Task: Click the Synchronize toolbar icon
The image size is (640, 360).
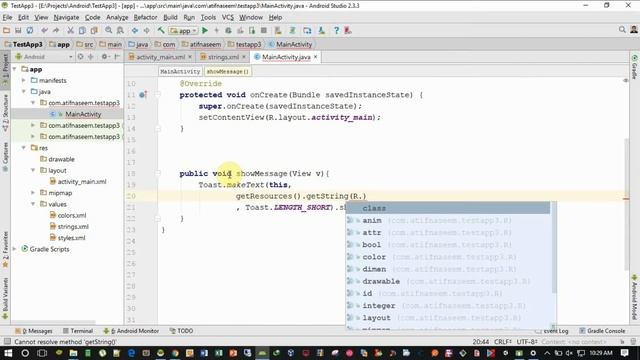Action: click(x=30, y=31)
